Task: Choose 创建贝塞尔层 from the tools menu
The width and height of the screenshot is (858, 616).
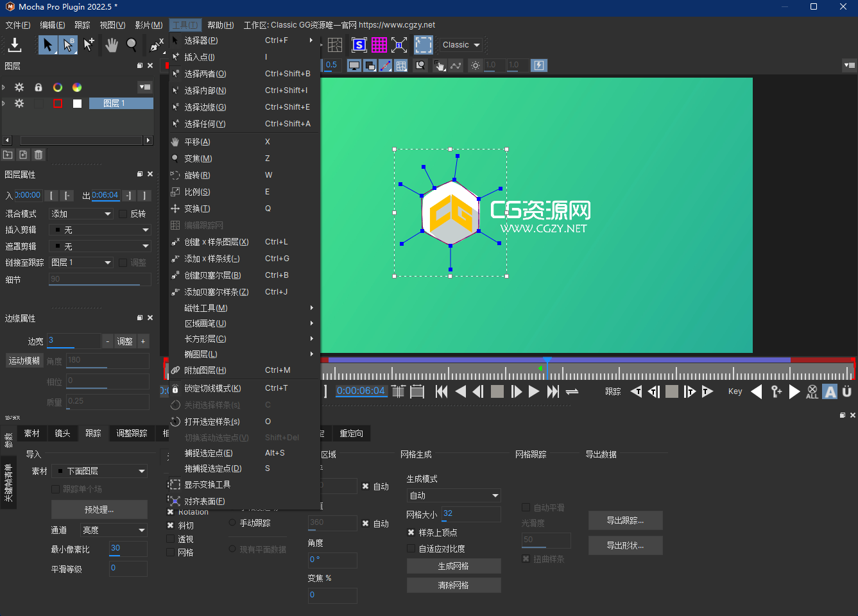Action: tap(212, 275)
